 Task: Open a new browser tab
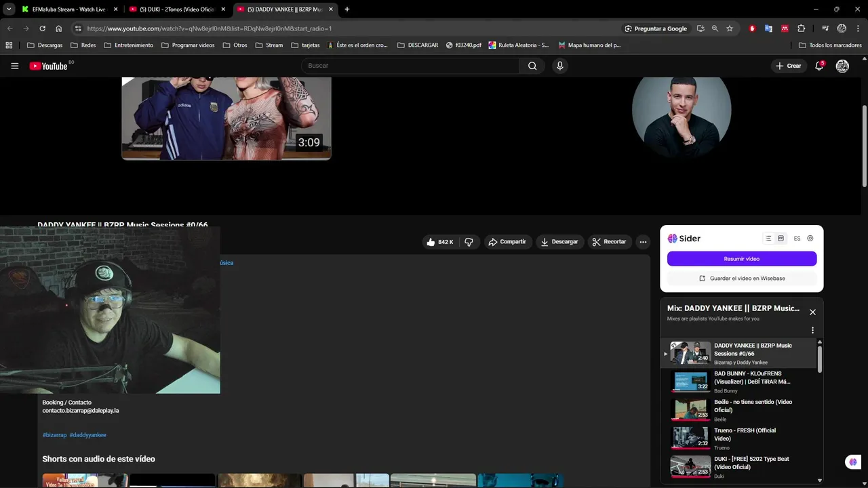coord(347,9)
